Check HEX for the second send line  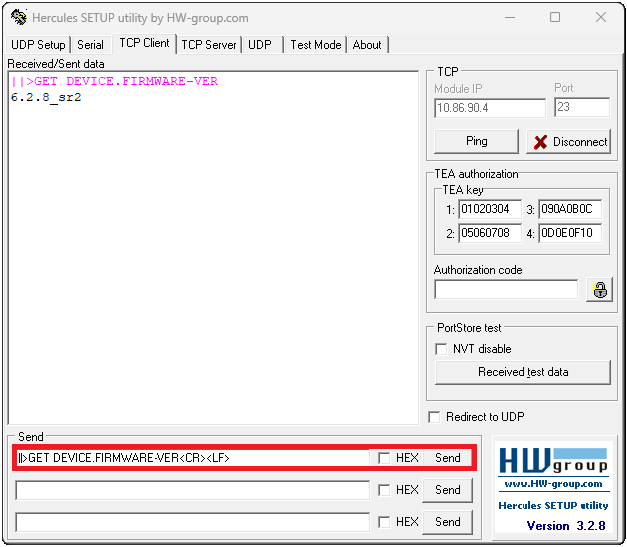[x=384, y=490]
